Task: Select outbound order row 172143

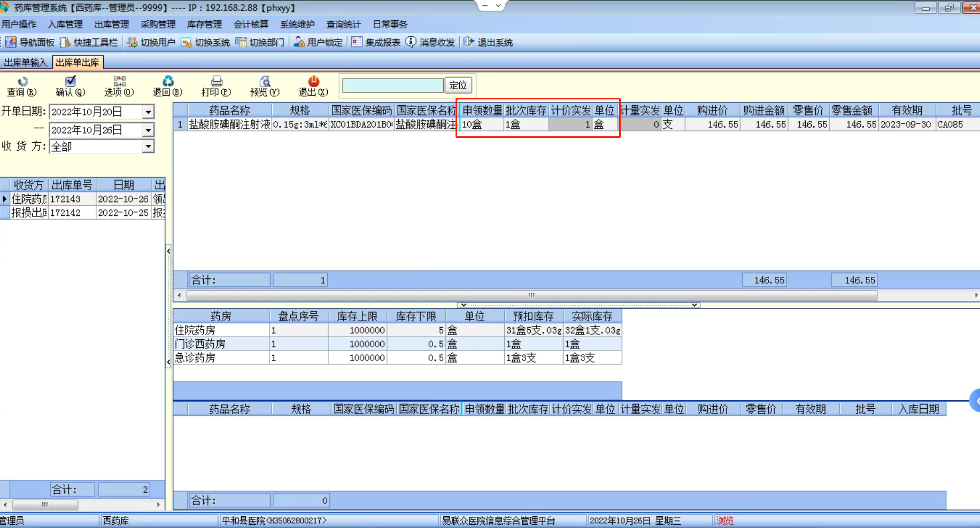Action: pyautogui.click(x=82, y=199)
